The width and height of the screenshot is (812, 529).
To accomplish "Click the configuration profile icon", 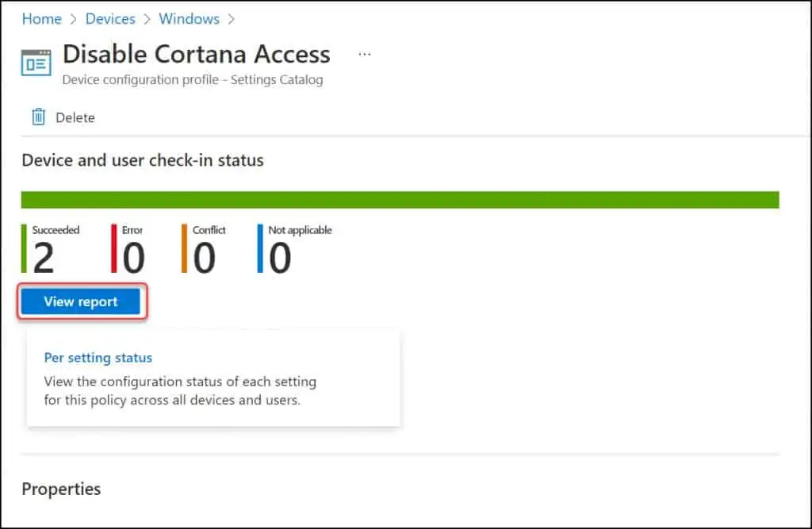I will pos(36,63).
